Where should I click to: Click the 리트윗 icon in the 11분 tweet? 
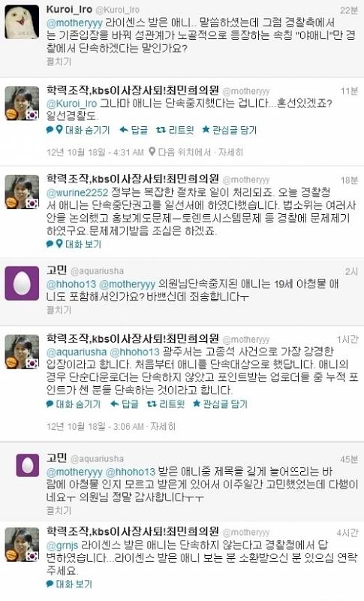pyautogui.click(x=161, y=130)
